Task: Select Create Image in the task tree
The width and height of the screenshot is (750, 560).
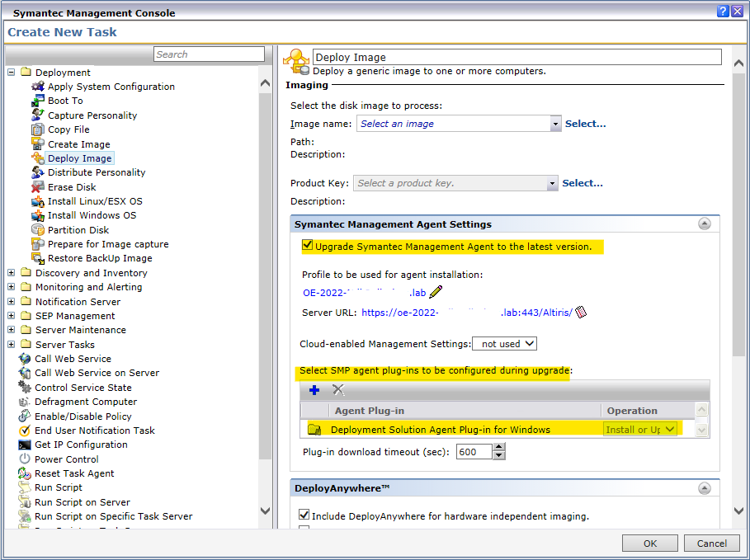Action: 78,144
